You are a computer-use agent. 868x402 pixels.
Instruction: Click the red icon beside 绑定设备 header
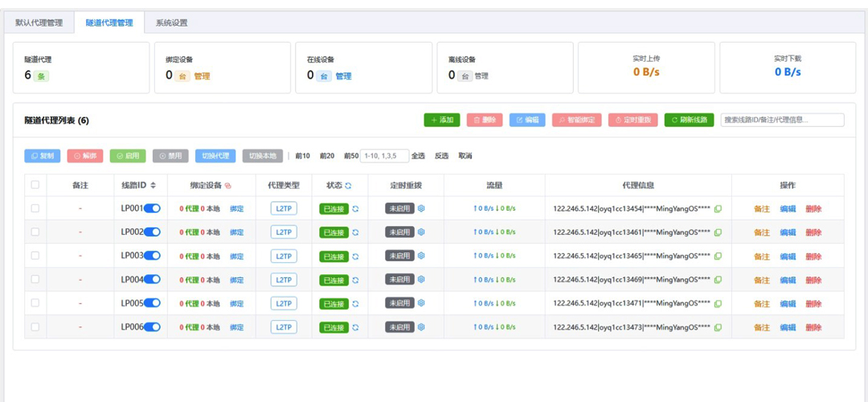pyautogui.click(x=228, y=186)
